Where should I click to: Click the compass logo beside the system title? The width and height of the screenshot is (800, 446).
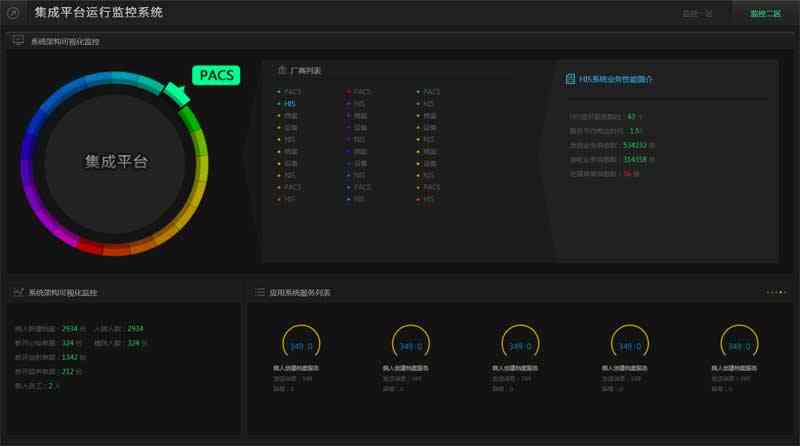click(14, 13)
